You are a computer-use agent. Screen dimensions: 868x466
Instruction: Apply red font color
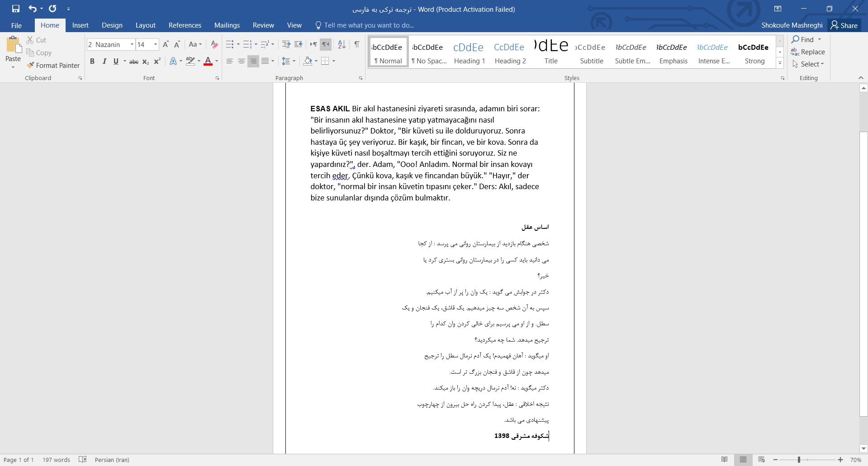(x=208, y=61)
